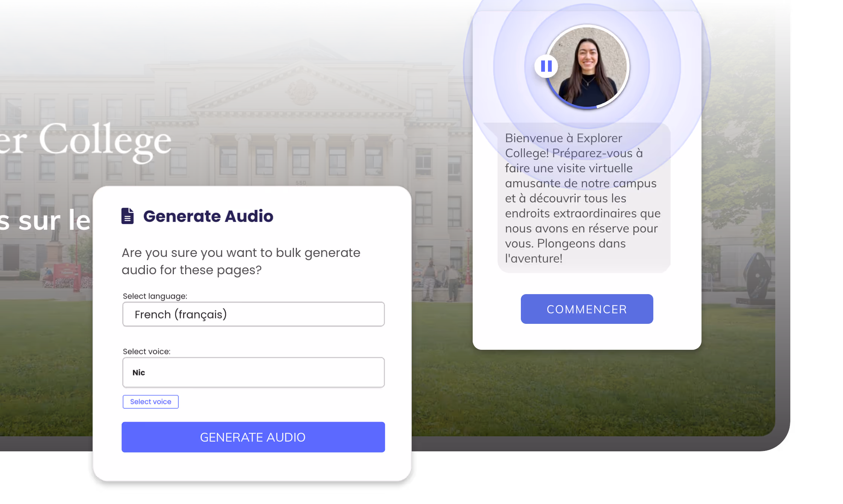Viewport: 843px width, 504px height.
Task: Click the small Select voice button
Action: (151, 402)
